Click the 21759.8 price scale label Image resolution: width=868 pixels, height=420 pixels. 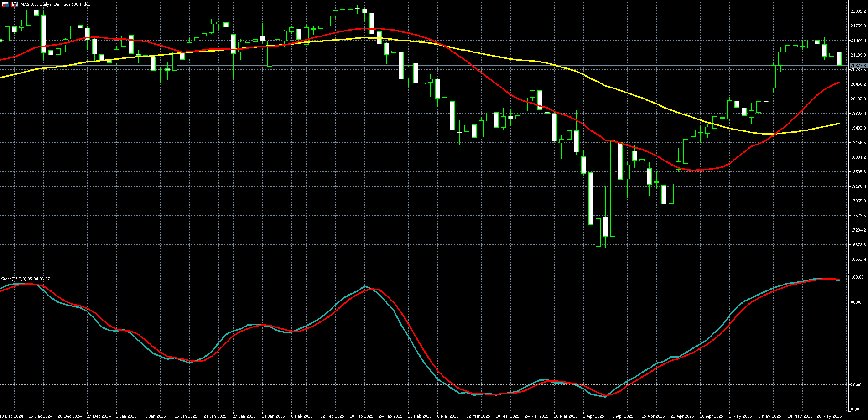(858, 26)
